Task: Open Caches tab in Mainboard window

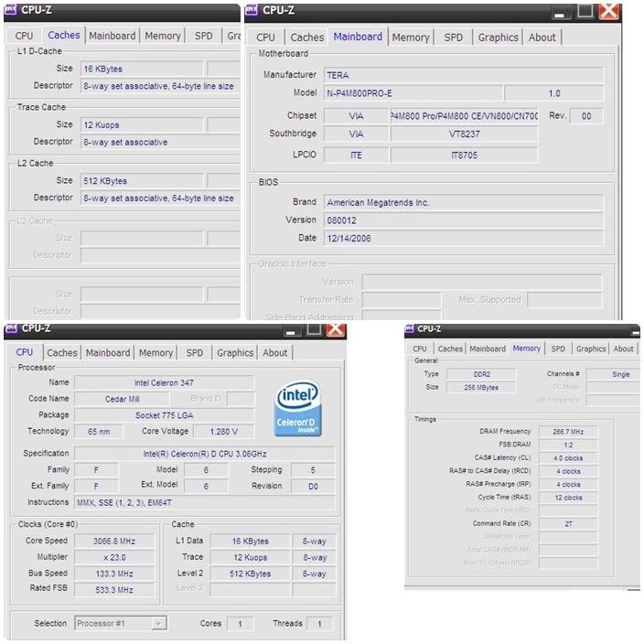Action: click(x=306, y=38)
